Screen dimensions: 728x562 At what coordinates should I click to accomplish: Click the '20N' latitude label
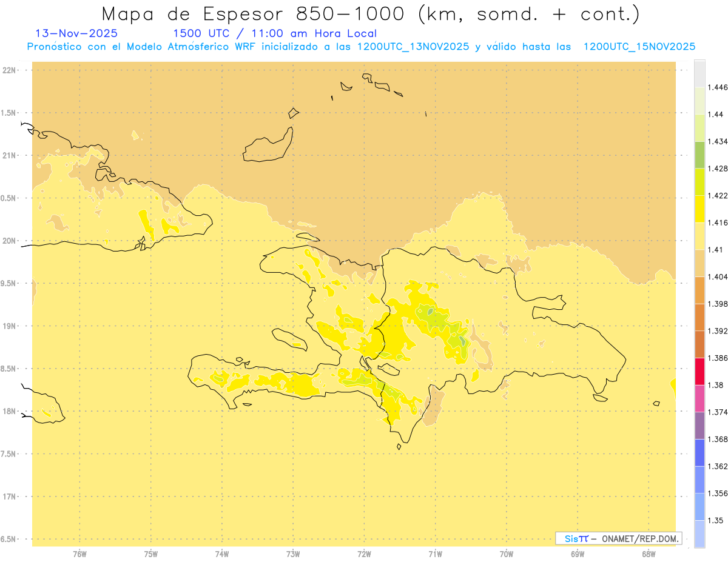(x=9, y=241)
